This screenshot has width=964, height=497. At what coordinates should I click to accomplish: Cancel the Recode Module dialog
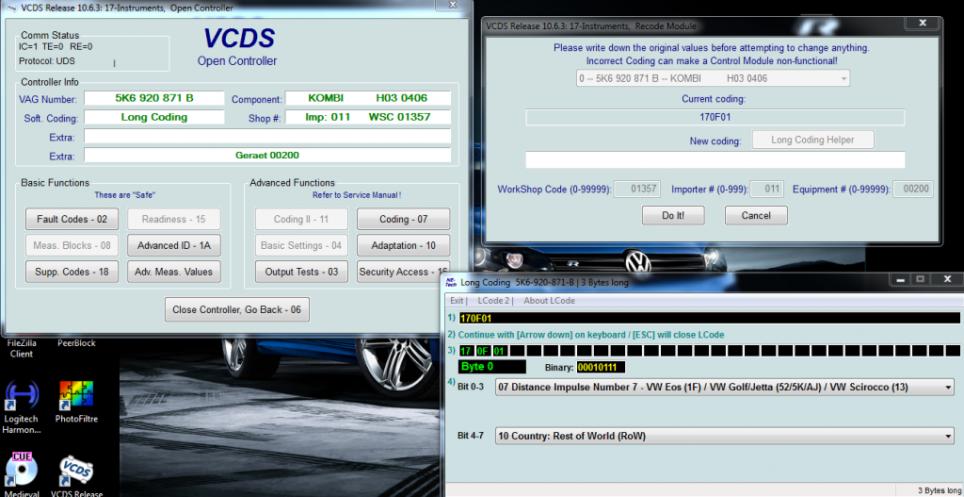(756, 215)
